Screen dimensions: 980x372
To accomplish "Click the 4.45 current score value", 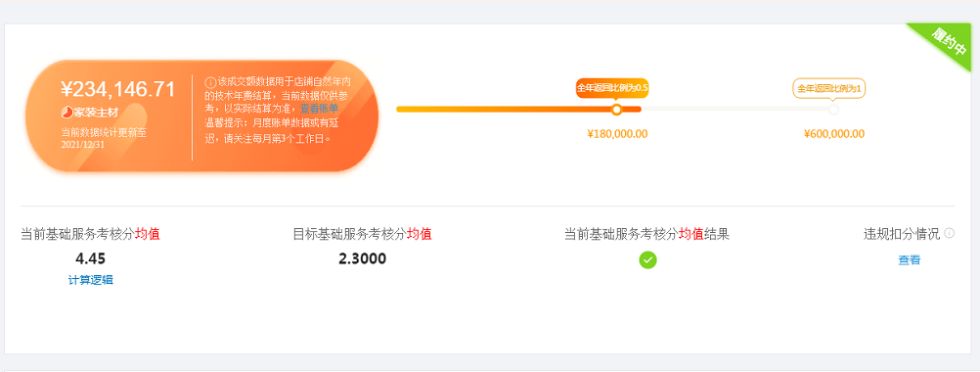I will pyautogui.click(x=91, y=258).
